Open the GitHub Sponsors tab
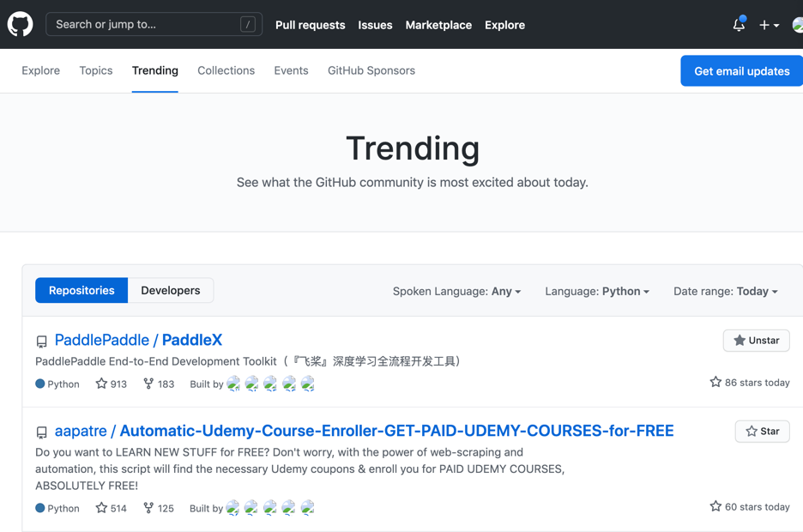This screenshot has height=532, width=803. 371,70
